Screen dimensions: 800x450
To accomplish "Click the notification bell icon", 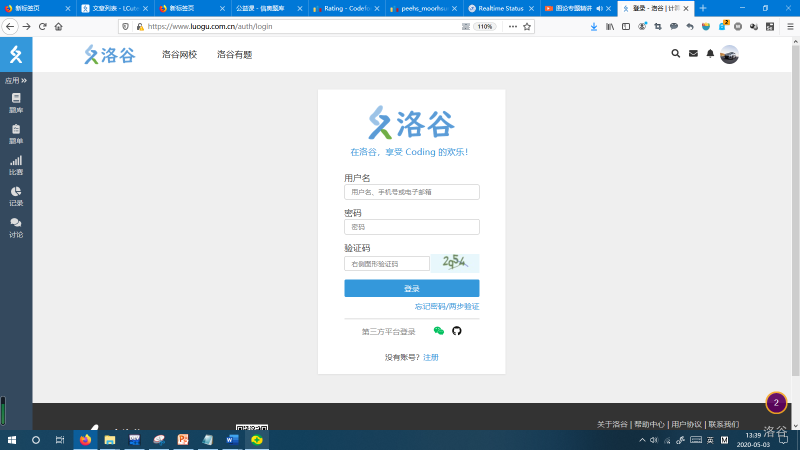I will coord(710,54).
